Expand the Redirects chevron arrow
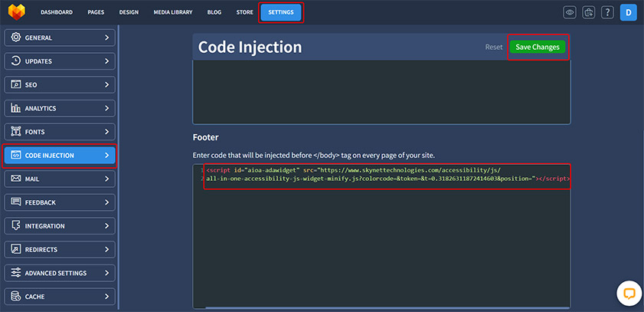The image size is (644, 312). pyautogui.click(x=106, y=249)
